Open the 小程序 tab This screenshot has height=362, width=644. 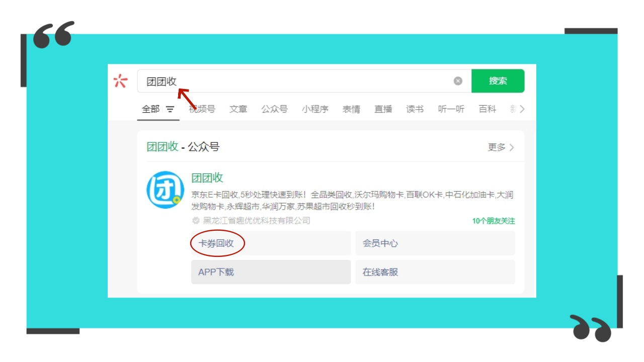click(x=315, y=109)
